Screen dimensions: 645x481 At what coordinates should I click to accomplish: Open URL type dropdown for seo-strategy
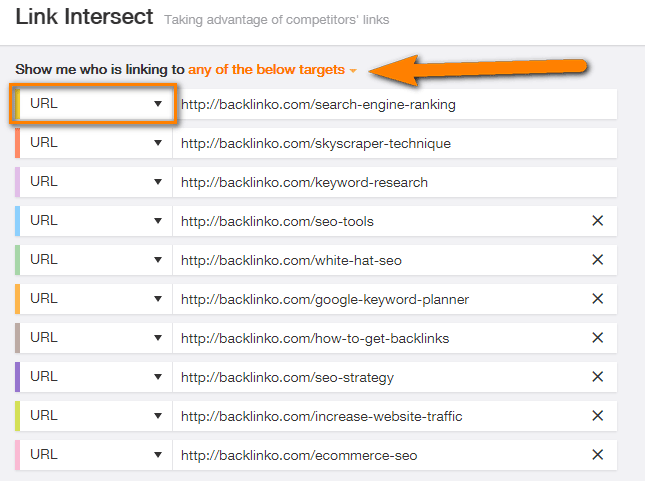coord(95,377)
